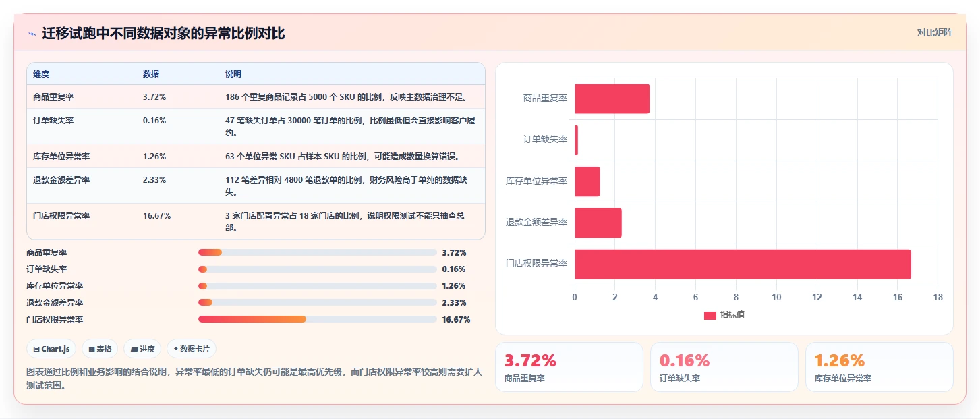This screenshot has height=419, width=980.
Task: Open the 0.16% 订单缺失率 data card
Action: [724, 367]
